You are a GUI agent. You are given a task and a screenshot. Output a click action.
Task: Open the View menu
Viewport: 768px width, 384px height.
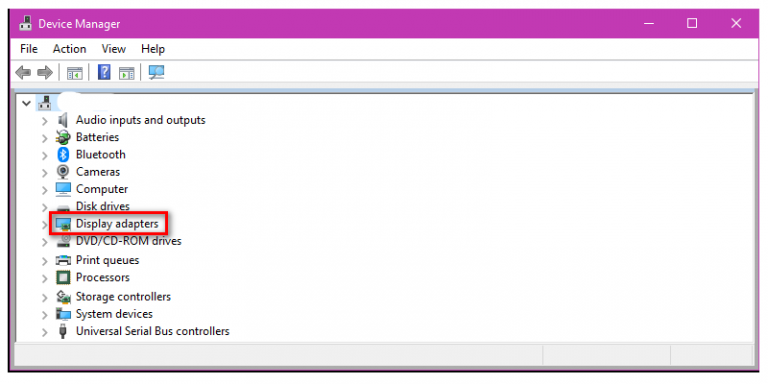pyautogui.click(x=114, y=49)
